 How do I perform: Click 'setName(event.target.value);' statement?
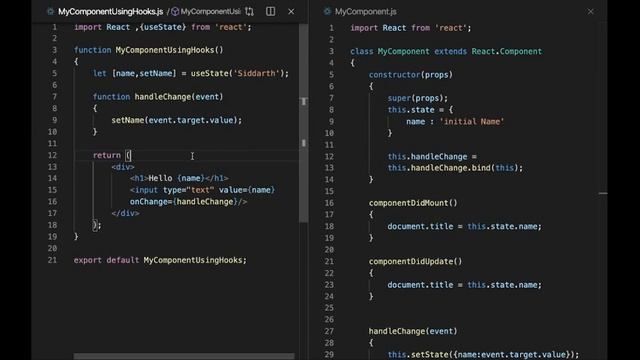(177, 120)
